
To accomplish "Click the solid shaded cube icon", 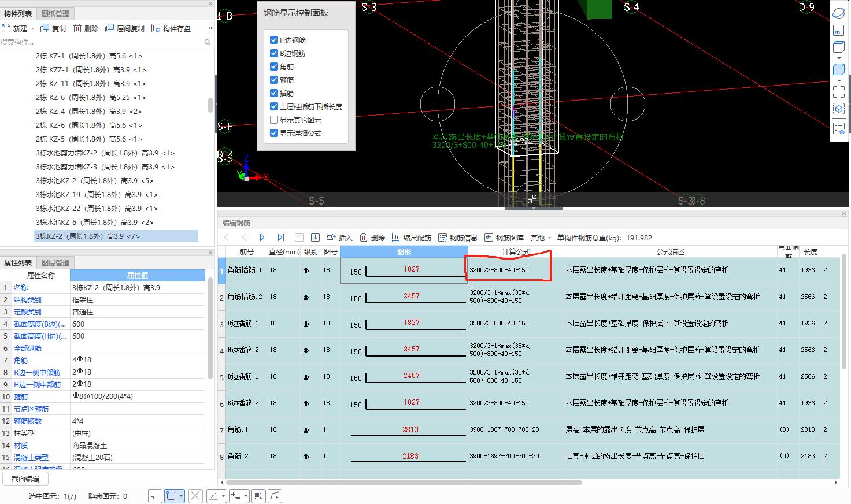I will pyautogui.click(x=839, y=69).
